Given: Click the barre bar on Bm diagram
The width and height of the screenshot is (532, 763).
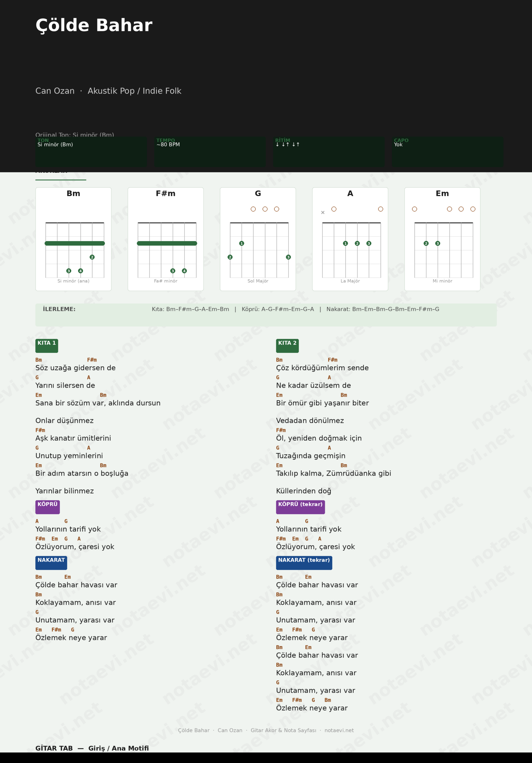Looking at the screenshot, I should pos(75,243).
